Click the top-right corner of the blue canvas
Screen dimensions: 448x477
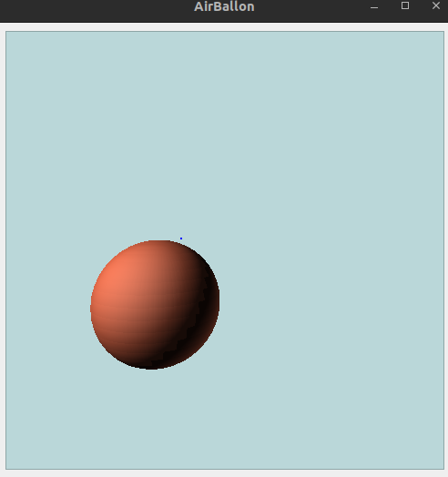tap(443, 32)
